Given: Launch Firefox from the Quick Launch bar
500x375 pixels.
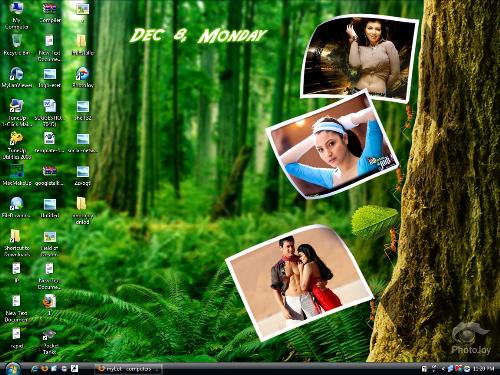Looking at the screenshot, I should (x=44, y=369).
